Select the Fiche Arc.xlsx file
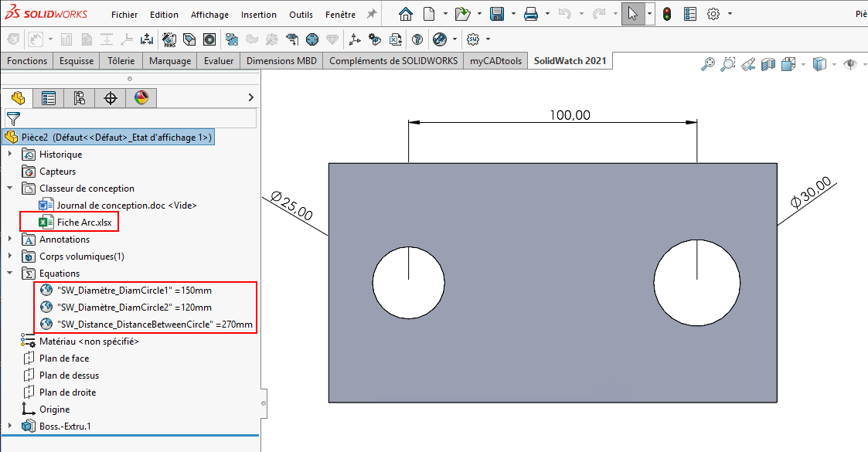The image size is (868, 452). pyautogui.click(x=83, y=223)
